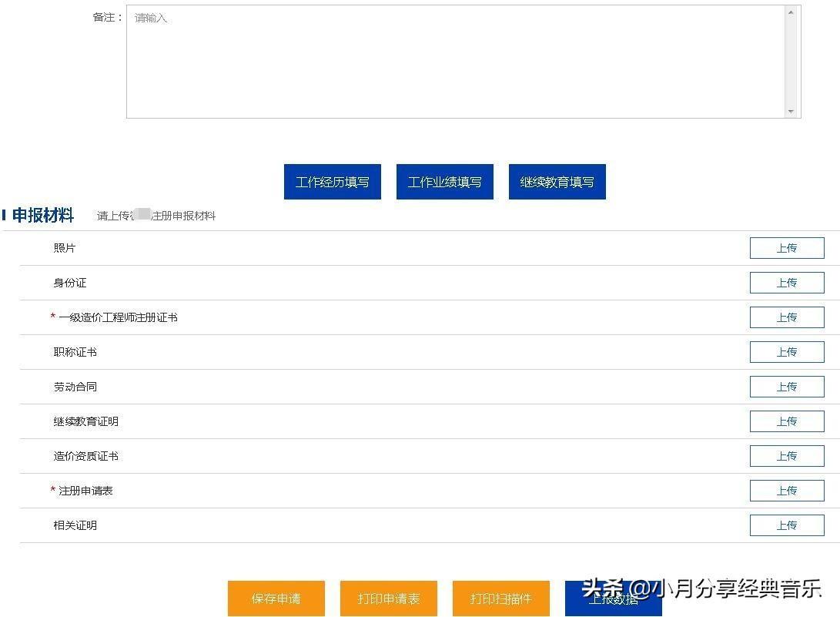Upload the 注册申请表 document
The image size is (840, 617).
pyautogui.click(x=786, y=491)
